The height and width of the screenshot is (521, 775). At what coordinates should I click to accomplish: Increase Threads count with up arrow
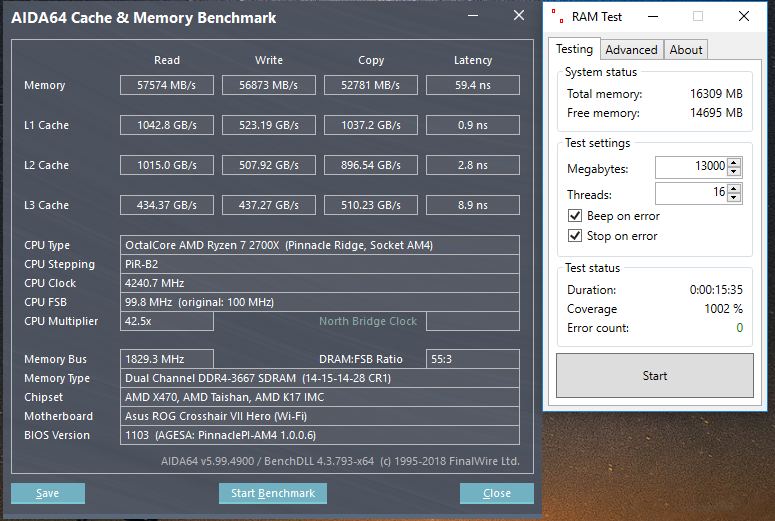734,188
